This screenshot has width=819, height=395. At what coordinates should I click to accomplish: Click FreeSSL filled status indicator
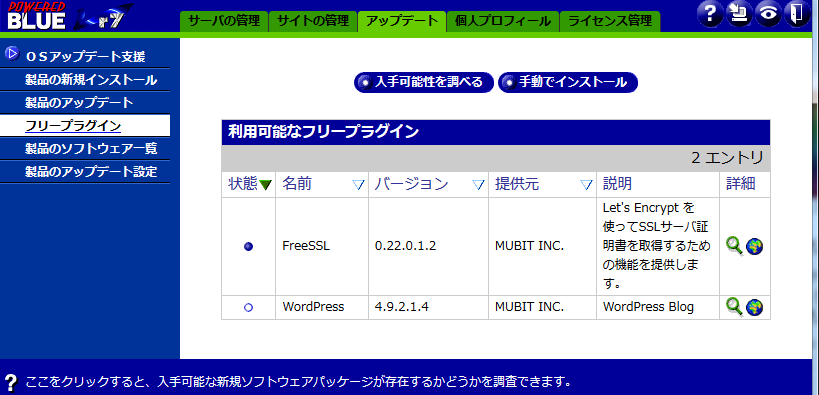coord(249,247)
